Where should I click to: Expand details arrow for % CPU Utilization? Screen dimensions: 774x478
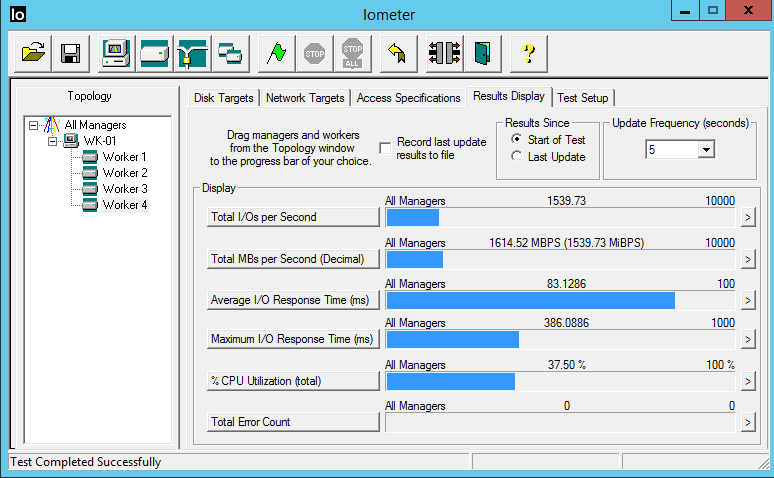[748, 381]
